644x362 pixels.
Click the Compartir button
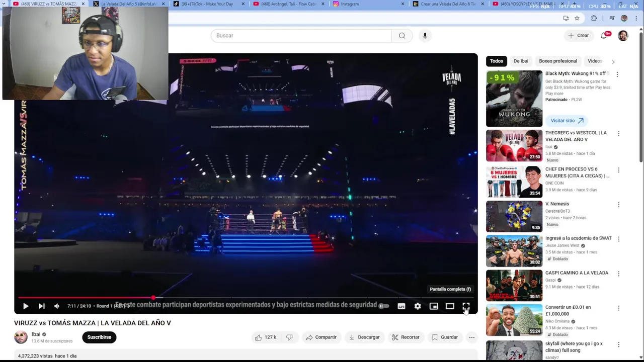click(321, 337)
